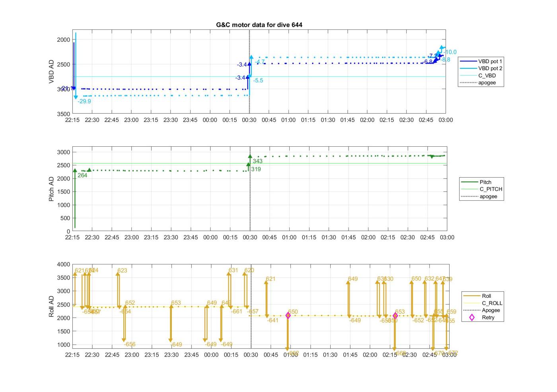557x392 pixels.
Task: Click the '4000' tick on the Roll AD axis
Action: coord(64,264)
